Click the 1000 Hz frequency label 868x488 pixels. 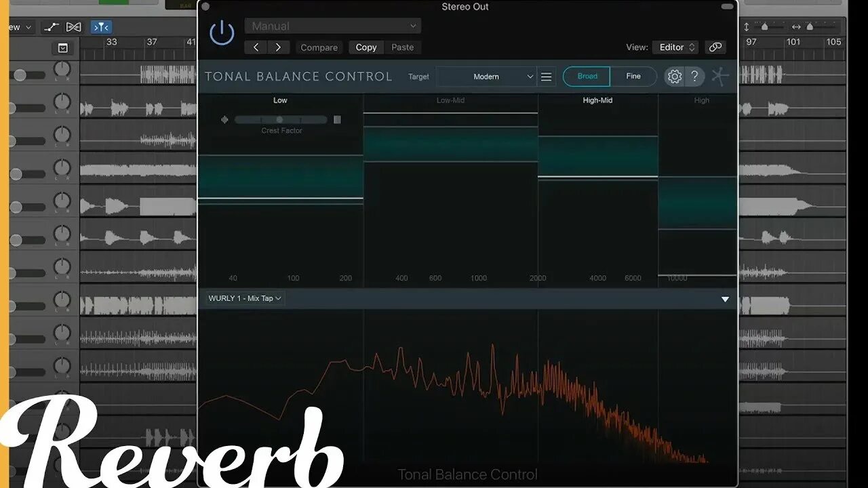(479, 278)
